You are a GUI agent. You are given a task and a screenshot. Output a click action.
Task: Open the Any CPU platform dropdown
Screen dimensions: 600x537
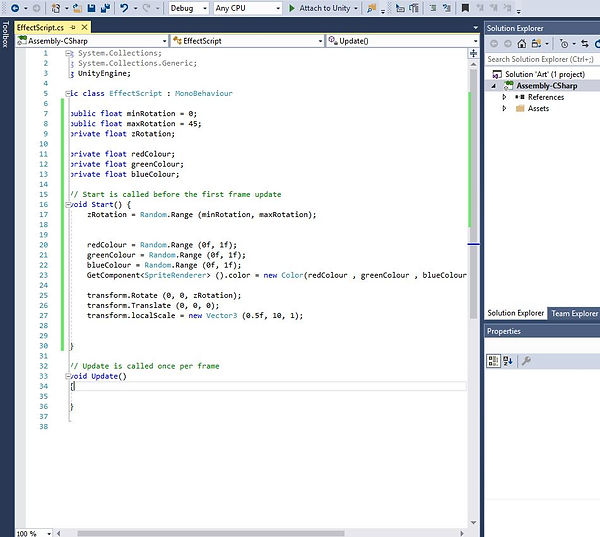tap(248, 8)
